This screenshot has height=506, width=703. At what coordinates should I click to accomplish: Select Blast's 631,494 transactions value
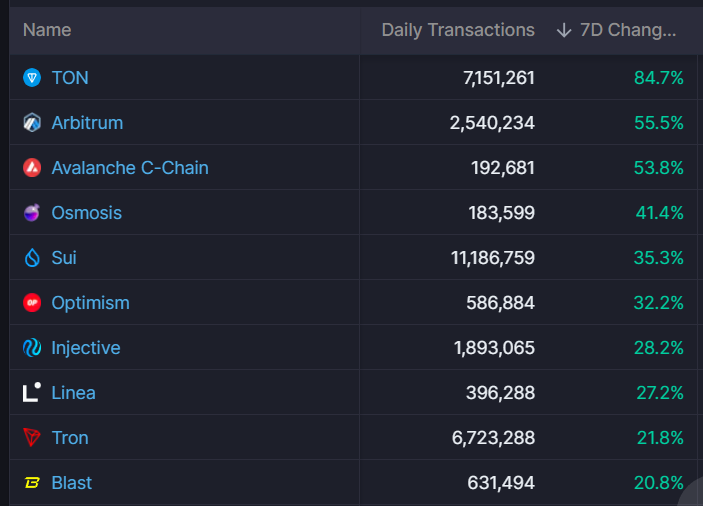pos(501,483)
